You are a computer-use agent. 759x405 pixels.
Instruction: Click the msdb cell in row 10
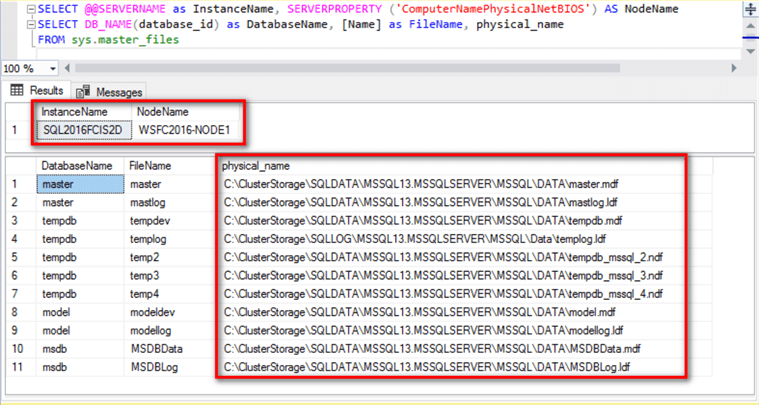pyautogui.click(x=80, y=349)
